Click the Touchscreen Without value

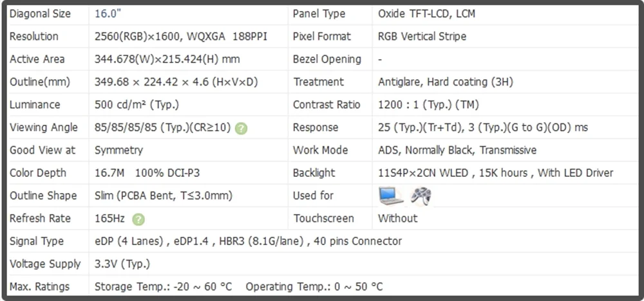tap(397, 219)
